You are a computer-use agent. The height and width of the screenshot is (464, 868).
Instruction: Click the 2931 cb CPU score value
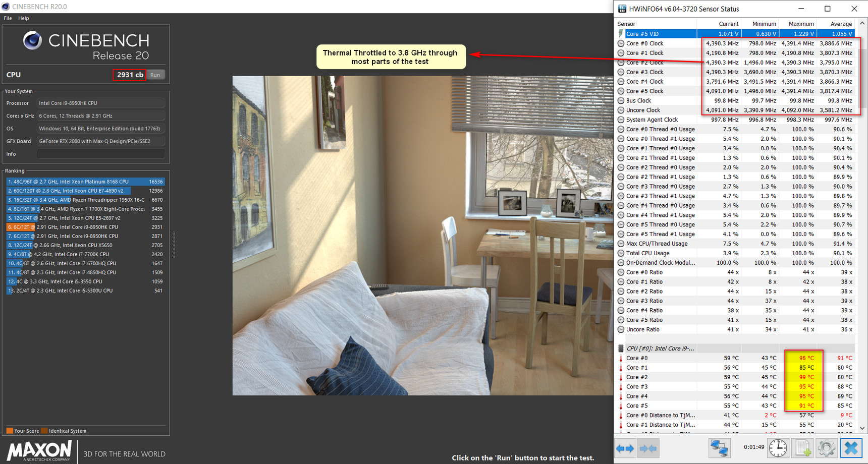[130, 75]
